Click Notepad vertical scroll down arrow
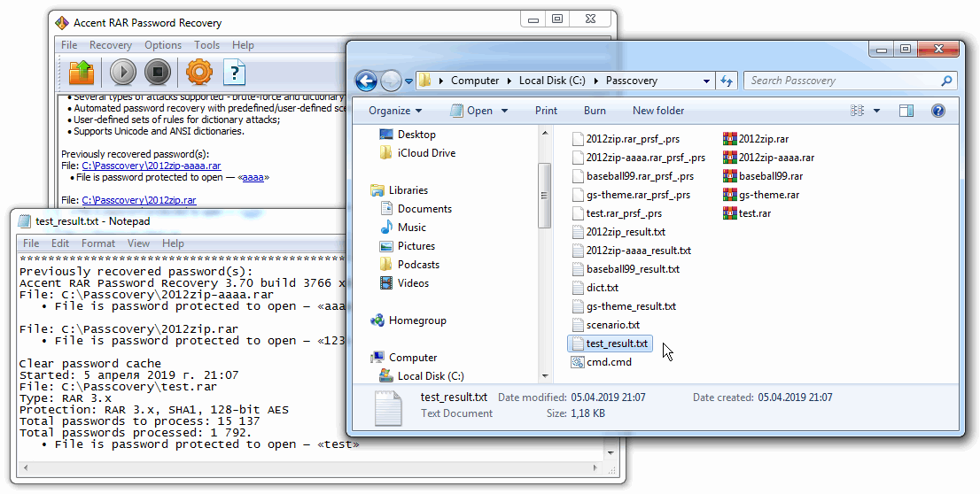 (611, 452)
